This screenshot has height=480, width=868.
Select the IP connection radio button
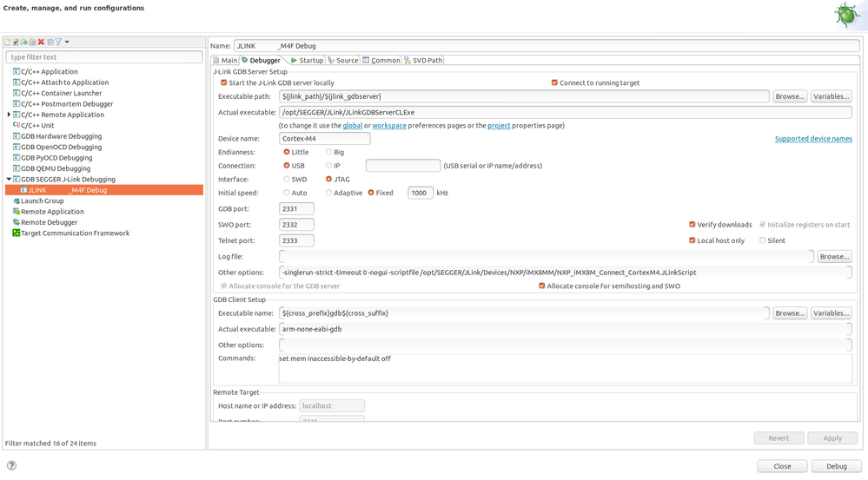[328, 165]
